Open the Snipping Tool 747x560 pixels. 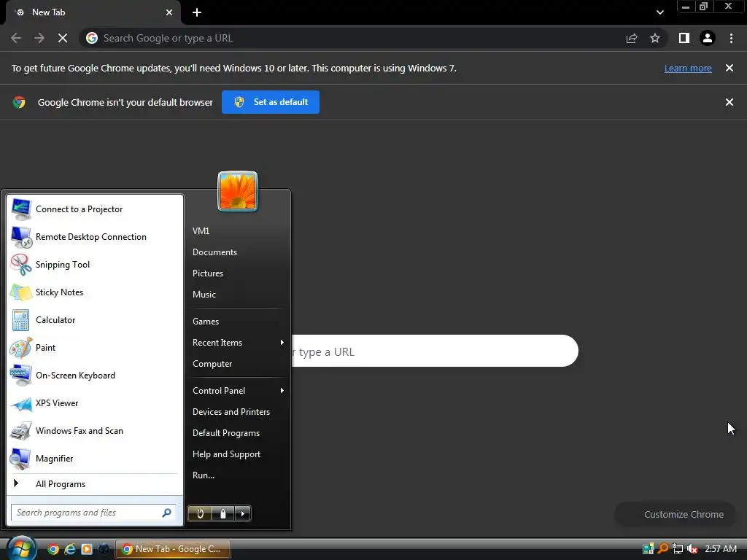[95, 264]
